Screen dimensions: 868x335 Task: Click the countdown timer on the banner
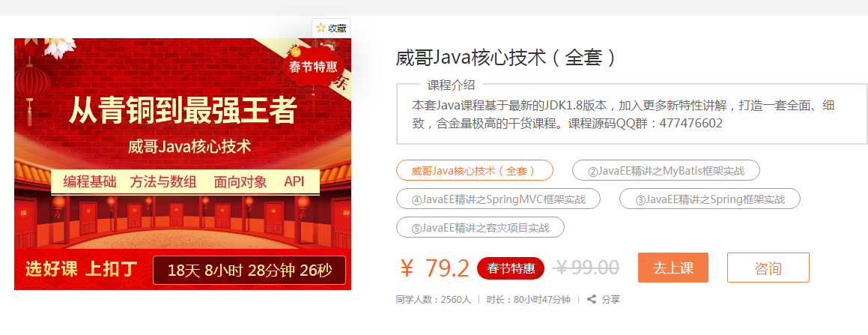pos(249,271)
